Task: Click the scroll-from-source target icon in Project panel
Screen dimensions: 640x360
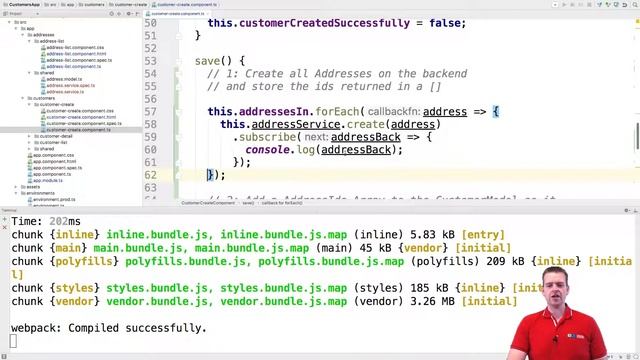Action: pos(111,13)
